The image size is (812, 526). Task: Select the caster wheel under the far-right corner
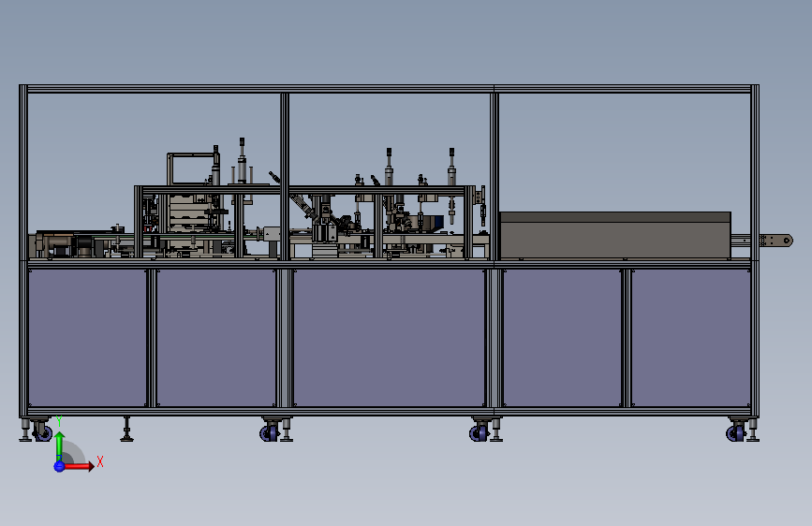(x=735, y=431)
